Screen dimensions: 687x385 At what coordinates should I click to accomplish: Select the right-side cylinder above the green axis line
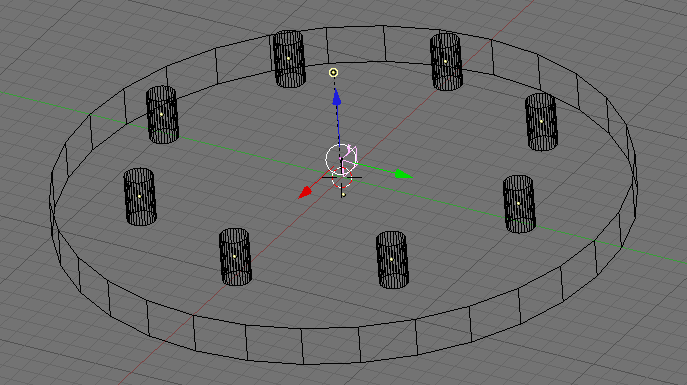(x=541, y=122)
